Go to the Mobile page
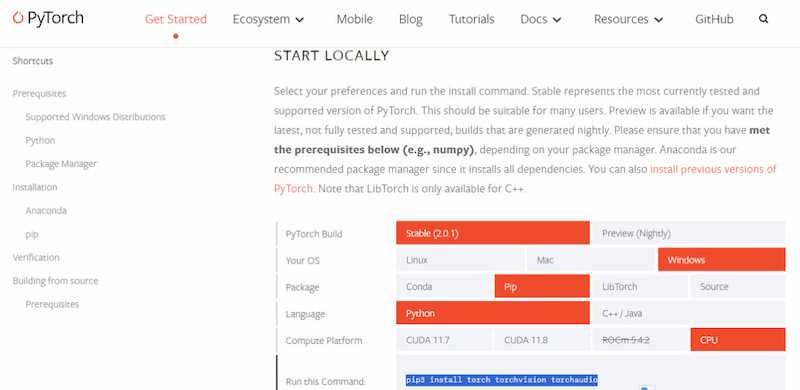Screen dimensions: 800x390 355,19
